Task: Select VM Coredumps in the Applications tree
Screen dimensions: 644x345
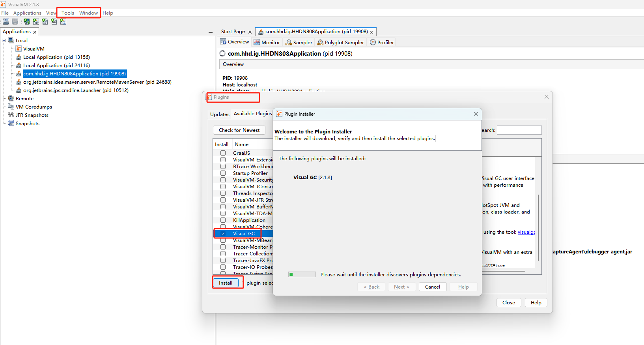Action: pyautogui.click(x=34, y=107)
